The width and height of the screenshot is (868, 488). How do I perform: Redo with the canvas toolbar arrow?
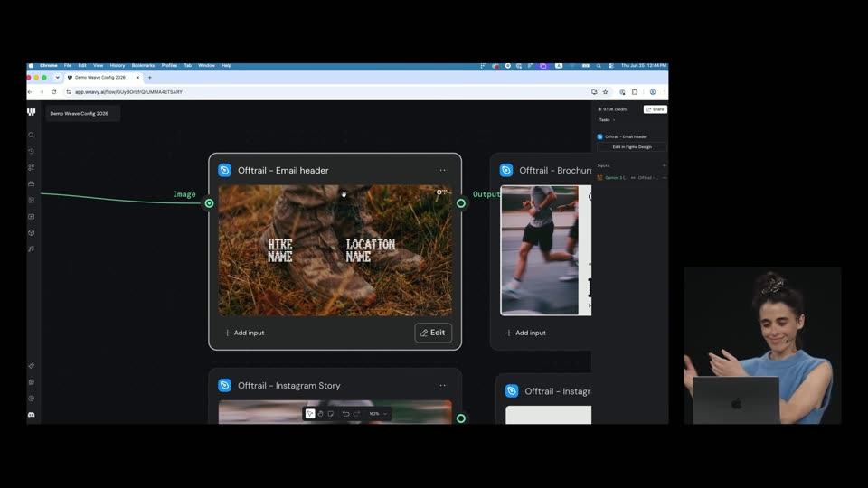(356, 414)
